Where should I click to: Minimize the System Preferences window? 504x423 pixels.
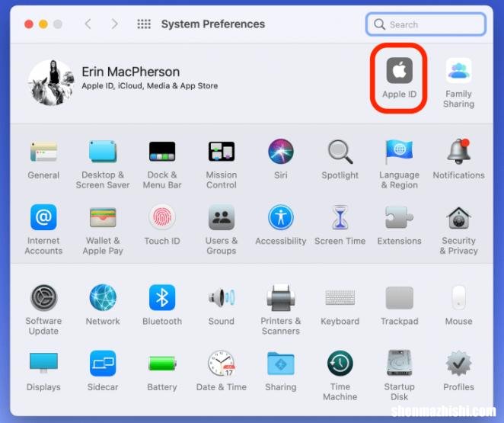[43, 24]
